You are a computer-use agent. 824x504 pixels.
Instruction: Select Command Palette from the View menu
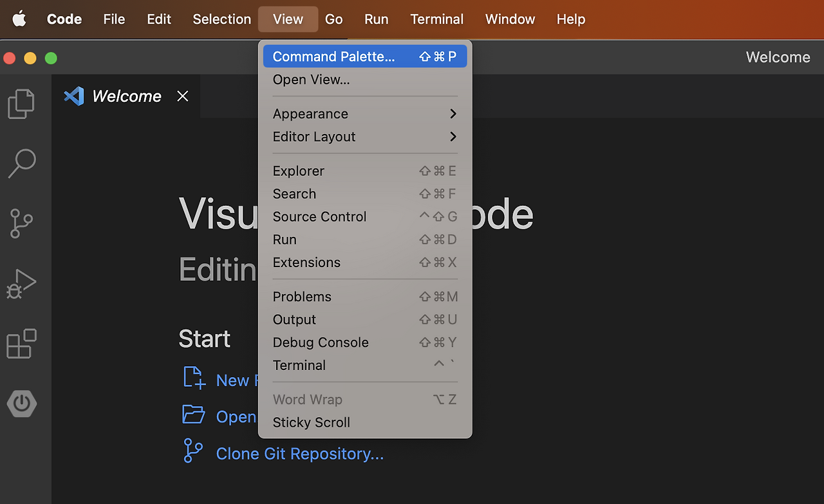(334, 56)
